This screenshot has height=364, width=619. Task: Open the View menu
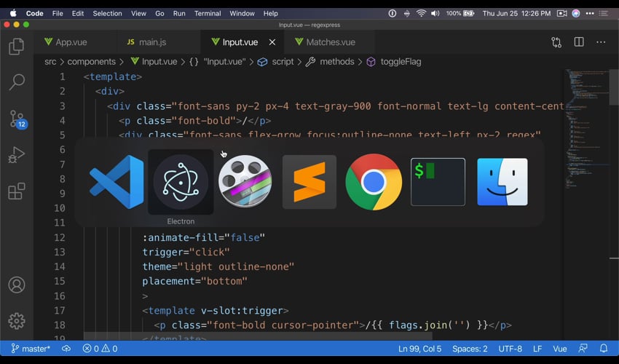click(x=138, y=13)
